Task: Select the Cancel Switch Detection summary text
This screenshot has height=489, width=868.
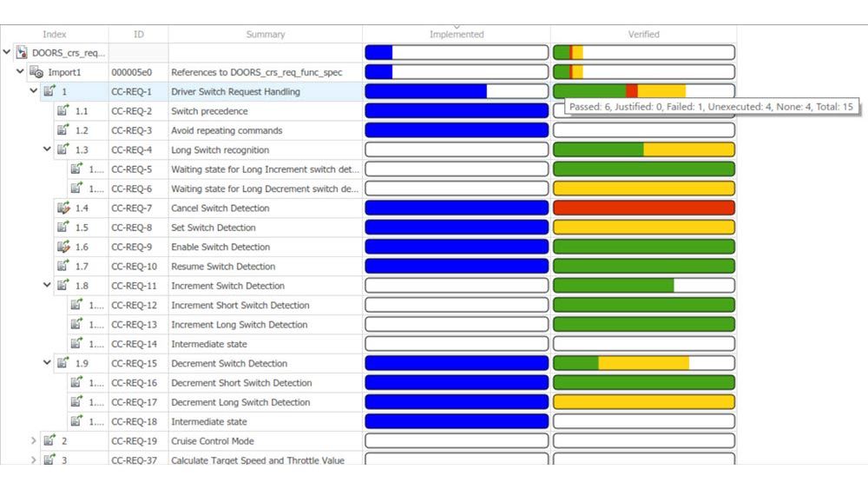Action: (220, 208)
